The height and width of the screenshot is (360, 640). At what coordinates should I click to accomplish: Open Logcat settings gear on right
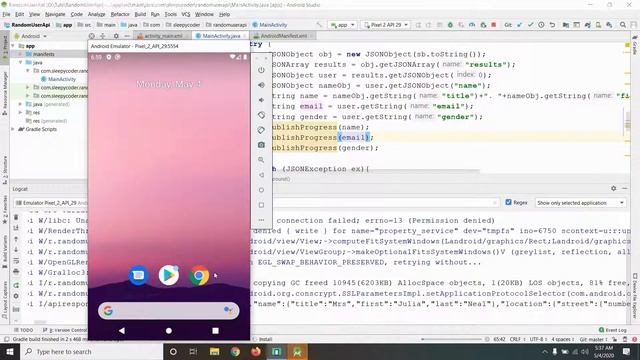[x=613, y=188]
